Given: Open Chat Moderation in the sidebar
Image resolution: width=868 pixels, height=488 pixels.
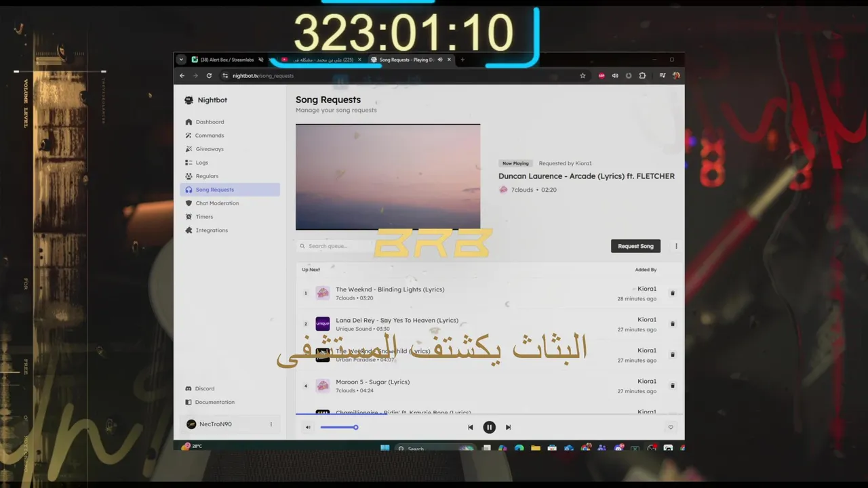Looking at the screenshot, I should 229,203.
